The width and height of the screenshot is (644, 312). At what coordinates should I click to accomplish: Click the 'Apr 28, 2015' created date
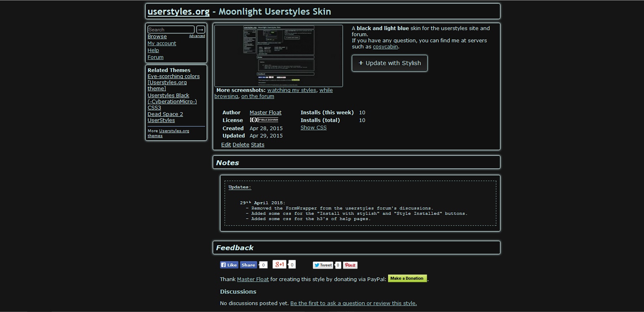coord(266,129)
